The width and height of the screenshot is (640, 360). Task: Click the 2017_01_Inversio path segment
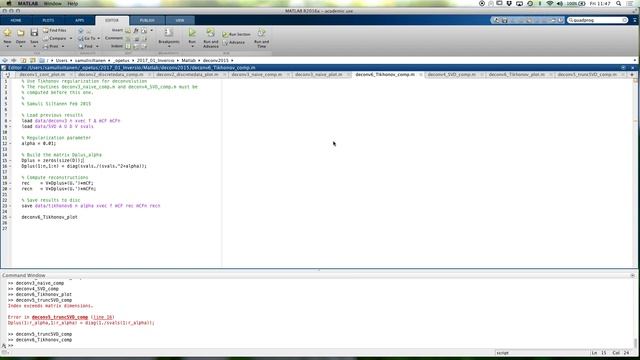(155, 60)
